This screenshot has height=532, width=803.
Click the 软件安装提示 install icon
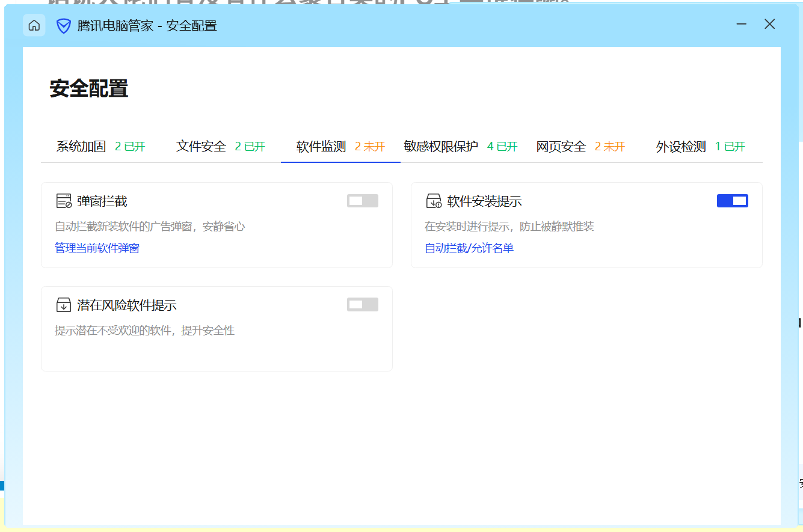coord(434,201)
